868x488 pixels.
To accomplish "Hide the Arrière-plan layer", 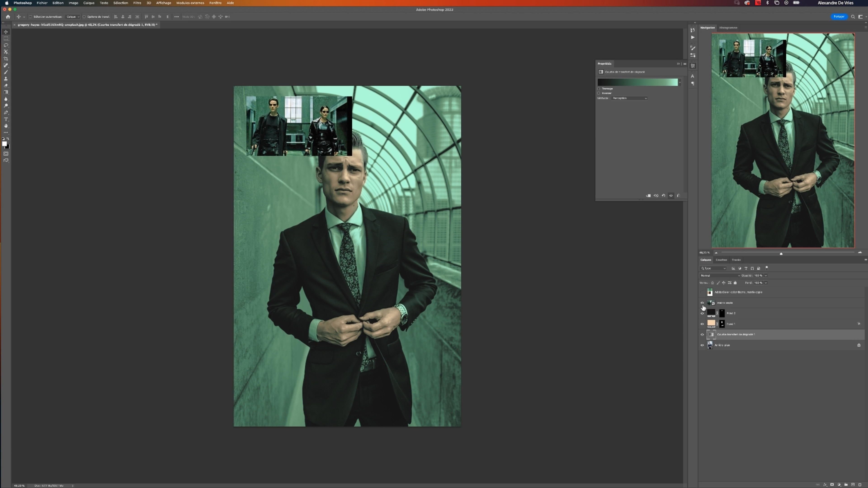I will tap(702, 345).
